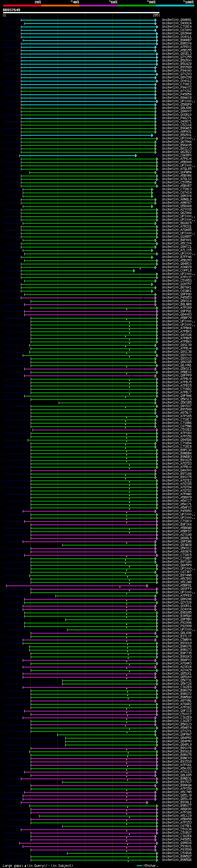The width and height of the screenshot is (197, 868).
Task: Select the hit UniRef100_Q8VZ99
Action: click(x=176, y=78)
